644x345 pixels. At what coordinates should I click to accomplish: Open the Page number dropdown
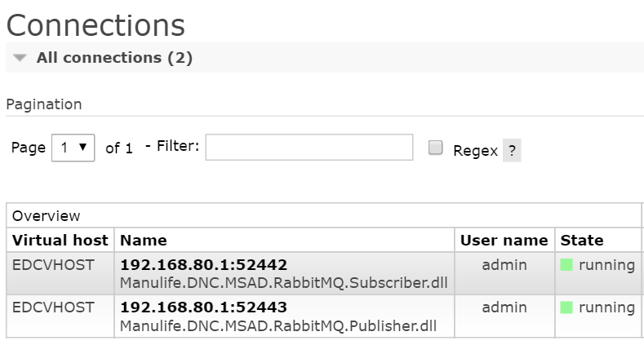(x=73, y=148)
